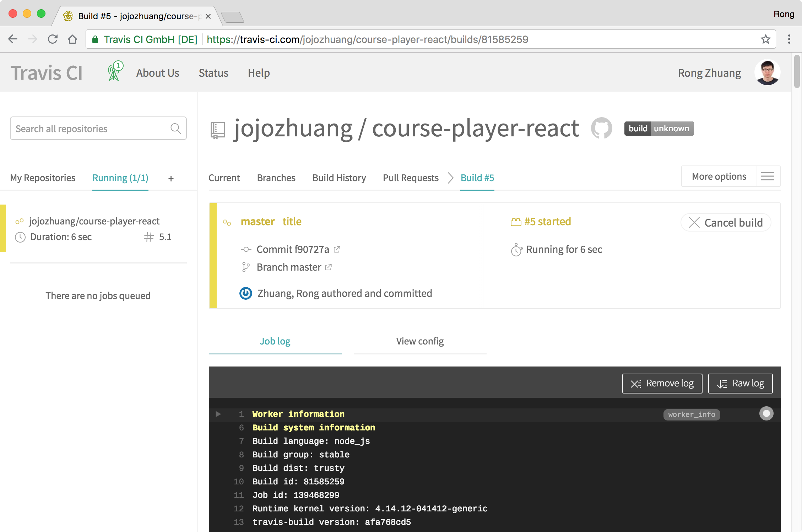Click log line 'Build id: 81585259'

click(298, 482)
